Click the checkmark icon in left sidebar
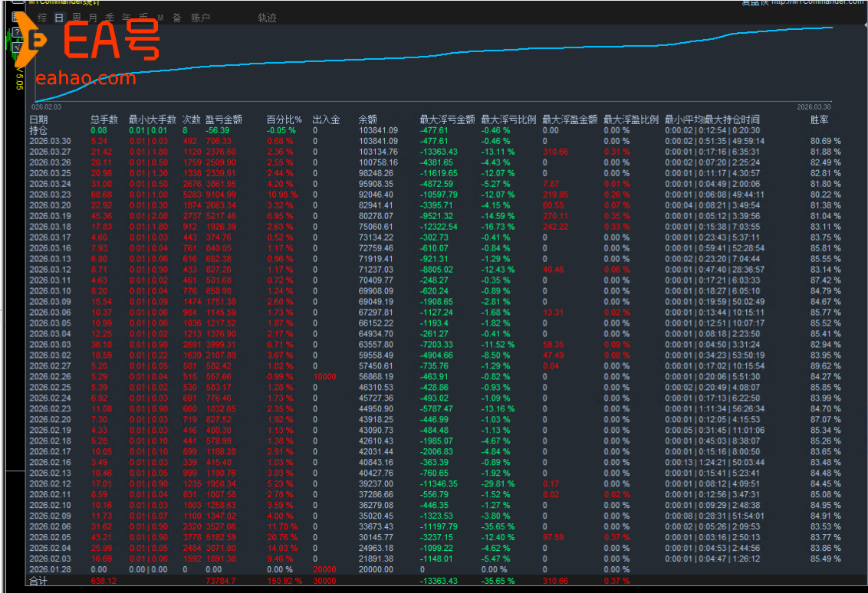Screen dimensions: 868x593 (16, 48)
